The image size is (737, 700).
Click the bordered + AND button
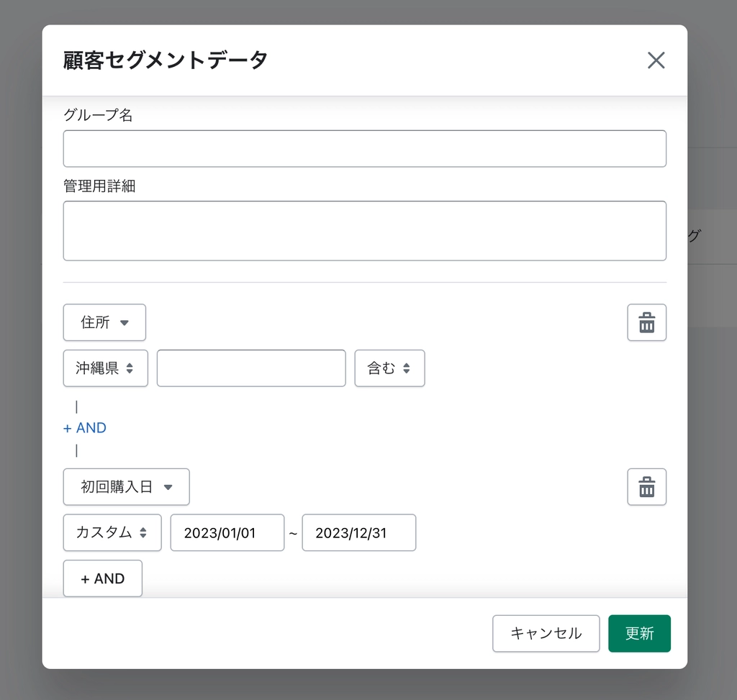(102, 578)
